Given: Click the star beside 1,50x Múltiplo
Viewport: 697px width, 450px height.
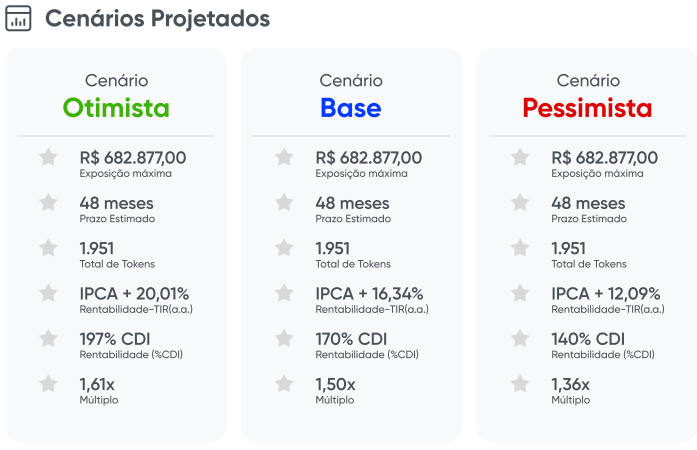Looking at the screenshot, I should click(x=284, y=384).
